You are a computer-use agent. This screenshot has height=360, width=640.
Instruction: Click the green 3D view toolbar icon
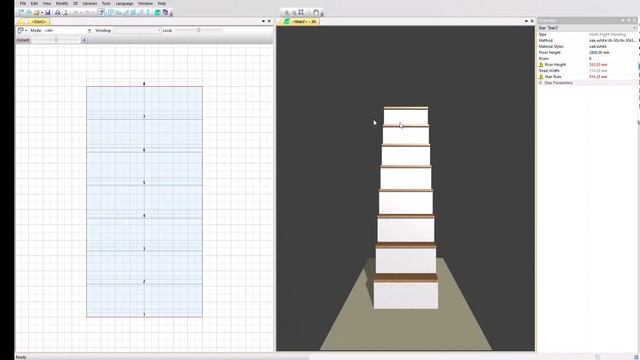[158, 13]
